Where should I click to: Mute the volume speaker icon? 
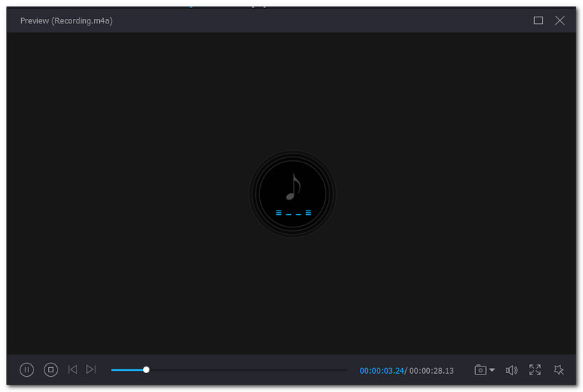[x=512, y=370]
